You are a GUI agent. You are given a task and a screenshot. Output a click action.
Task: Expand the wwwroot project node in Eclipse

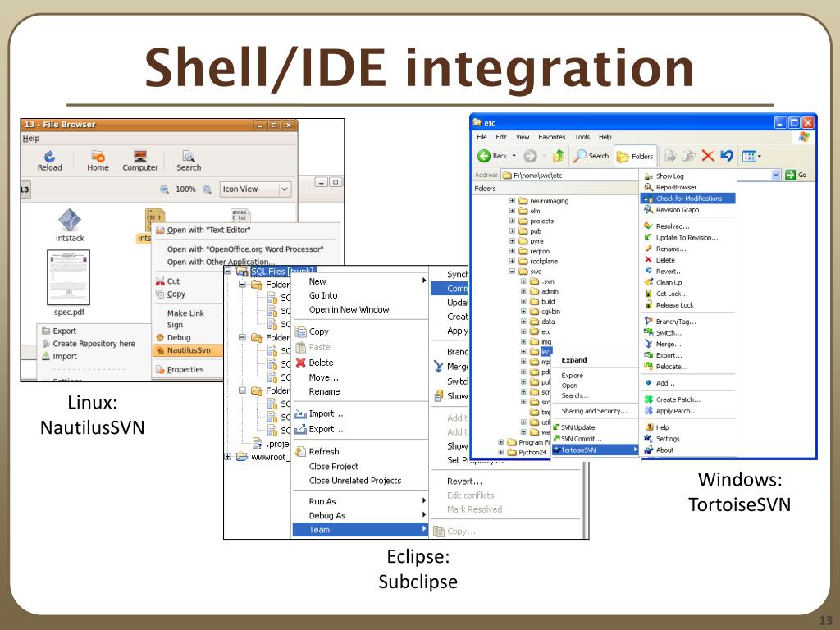[x=228, y=457]
